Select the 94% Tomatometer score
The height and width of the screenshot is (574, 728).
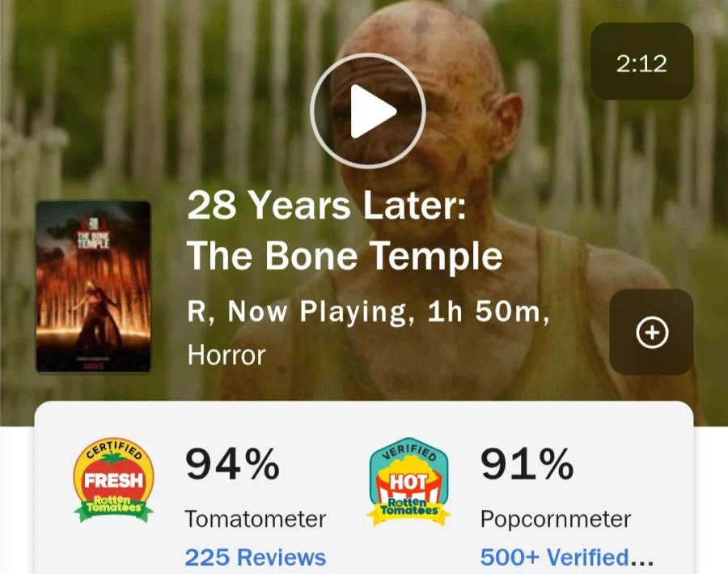click(x=233, y=464)
